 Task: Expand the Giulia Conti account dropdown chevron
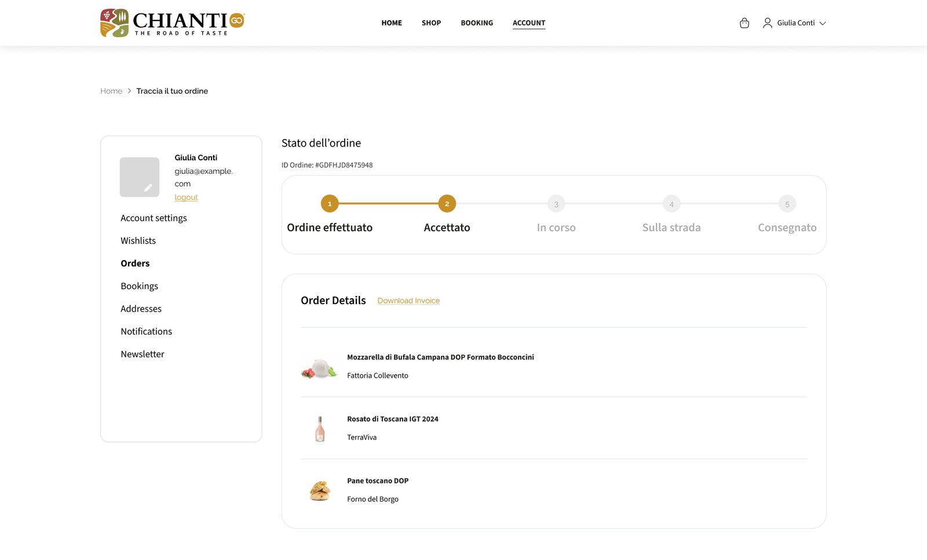click(x=822, y=23)
